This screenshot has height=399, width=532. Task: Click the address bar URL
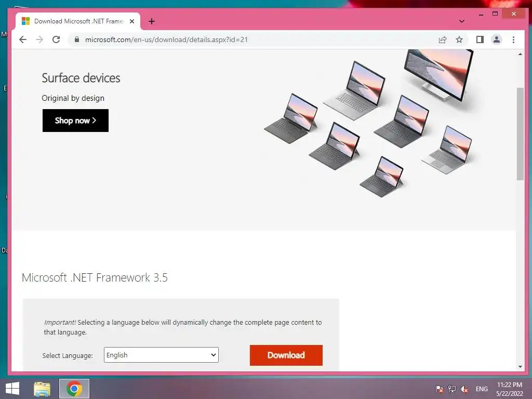166,39
